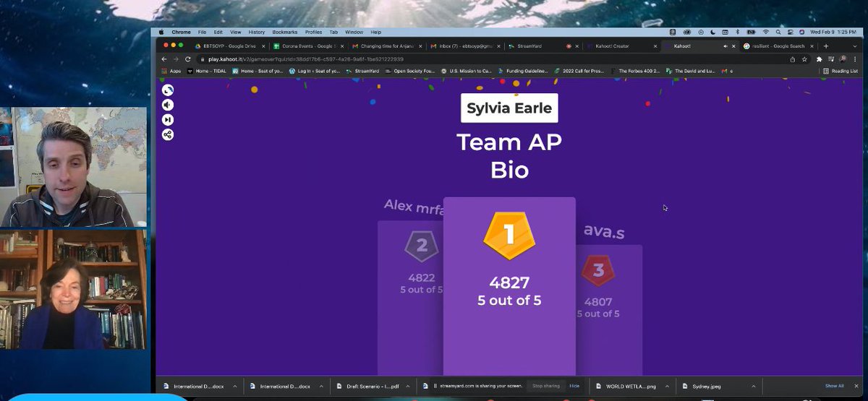Screen dimensions: 868x401
Task: Open Apps shortcut in bookmarks bar
Action: (x=171, y=71)
